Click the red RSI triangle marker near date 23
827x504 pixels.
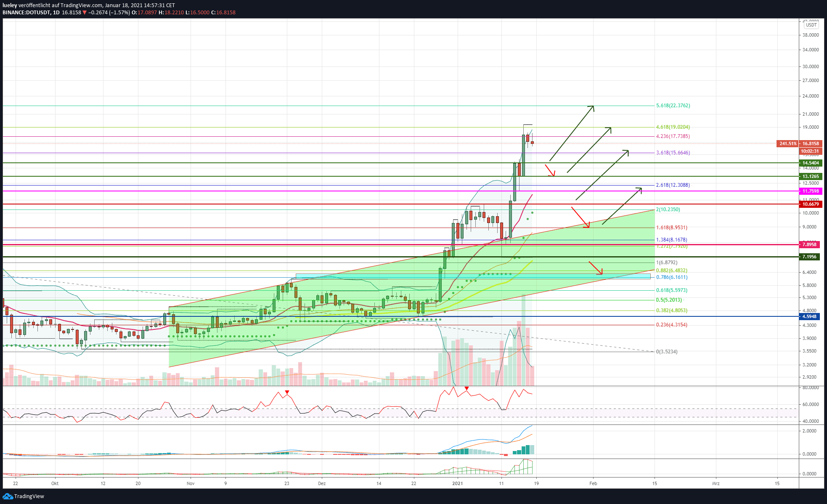coord(287,392)
